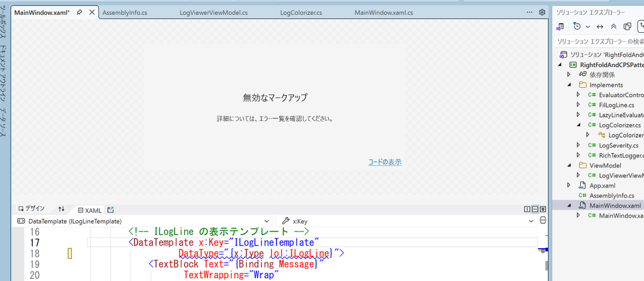
Task: Open tab settings gear icon
Action: (542, 12)
